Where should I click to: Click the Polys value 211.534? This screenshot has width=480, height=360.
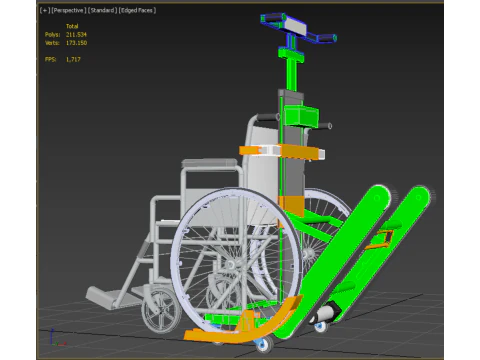click(76, 34)
